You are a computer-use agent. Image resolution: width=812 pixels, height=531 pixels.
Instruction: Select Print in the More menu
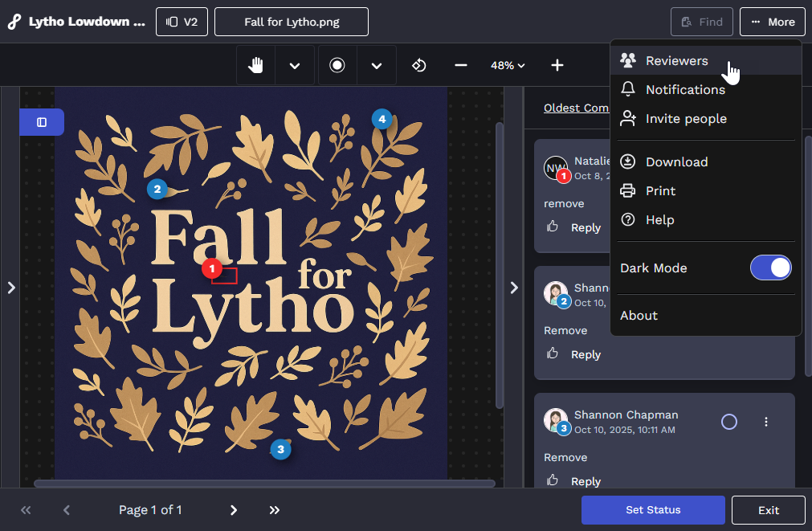point(706,190)
